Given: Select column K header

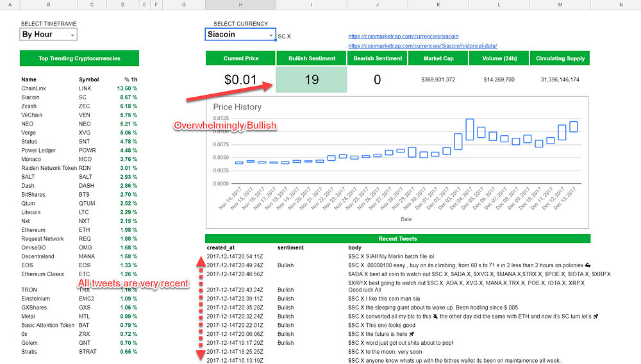Looking at the screenshot, I should (x=438, y=4).
